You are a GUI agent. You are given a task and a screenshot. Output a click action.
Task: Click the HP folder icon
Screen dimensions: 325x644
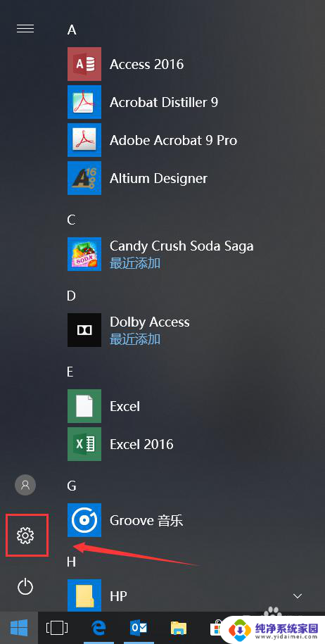pos(84,595)
